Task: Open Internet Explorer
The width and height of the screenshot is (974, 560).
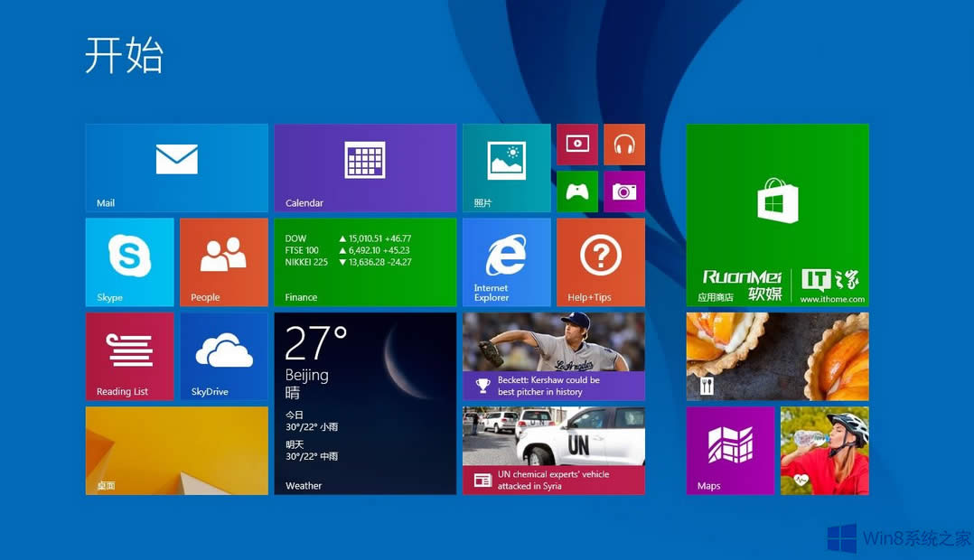Action: click(506, 261)
